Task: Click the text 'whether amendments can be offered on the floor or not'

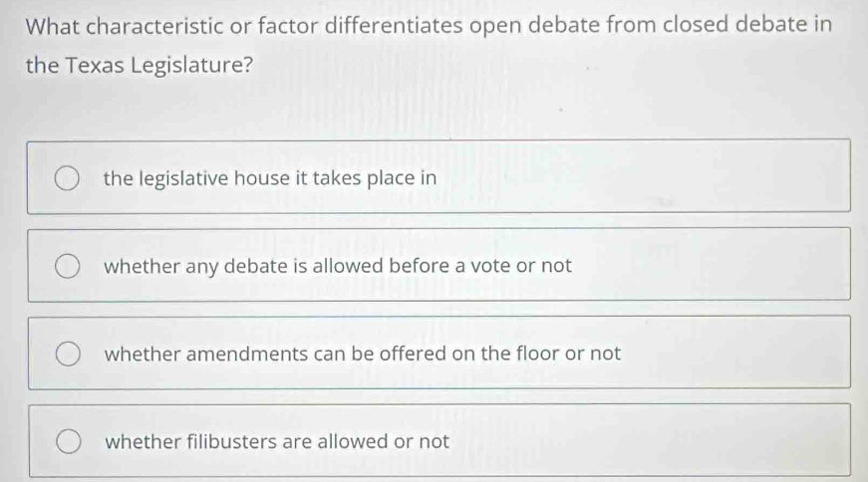Action: pos(363,354)
